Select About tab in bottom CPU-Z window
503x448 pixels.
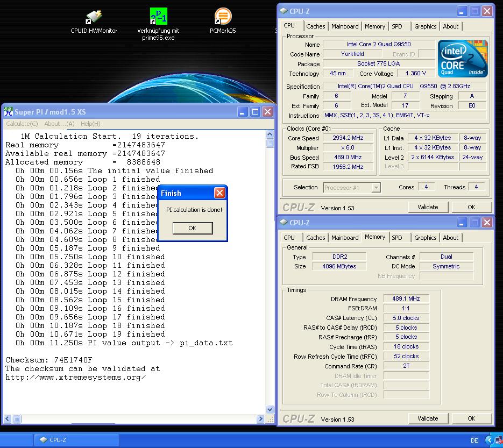coord(450,238)
